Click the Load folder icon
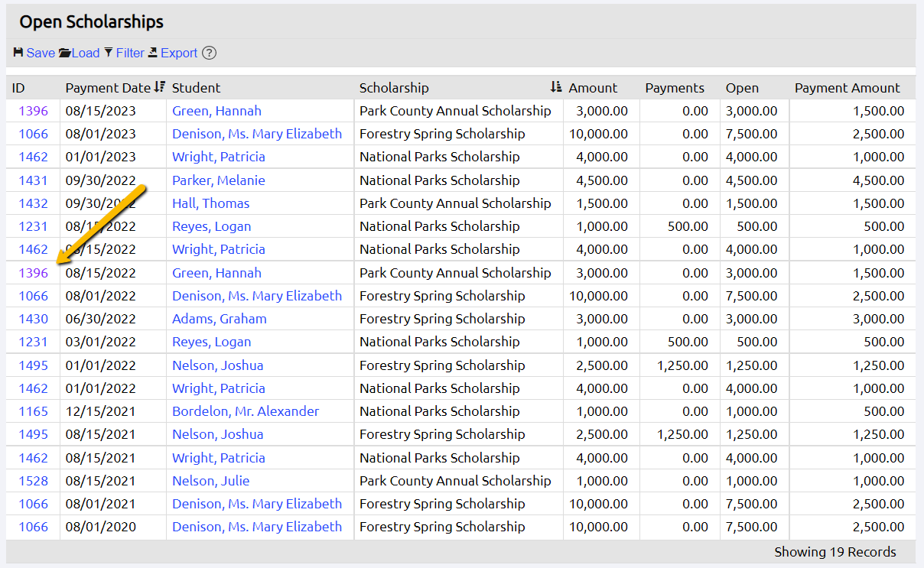The width and height of the screenshot is (924, 568). pos(65,53)
